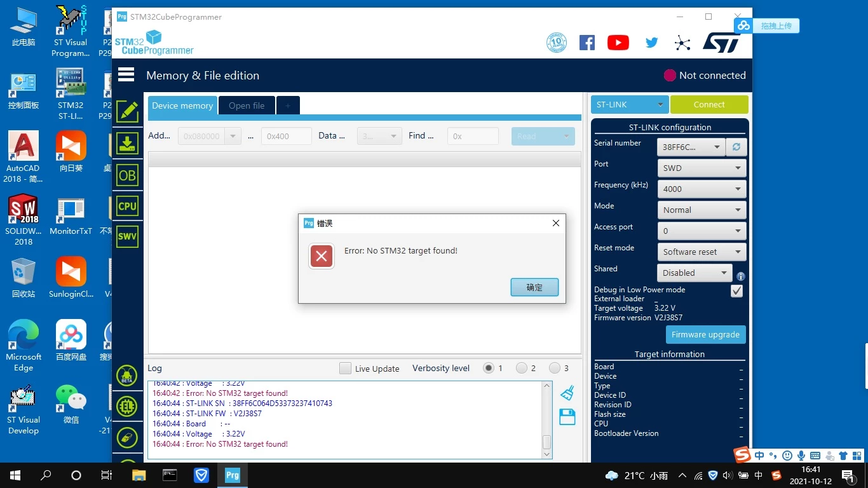868x488 pixels.
Task: Open the 向日葵 desktop icon
Action: pyautogui.click(x=71, y=151)
